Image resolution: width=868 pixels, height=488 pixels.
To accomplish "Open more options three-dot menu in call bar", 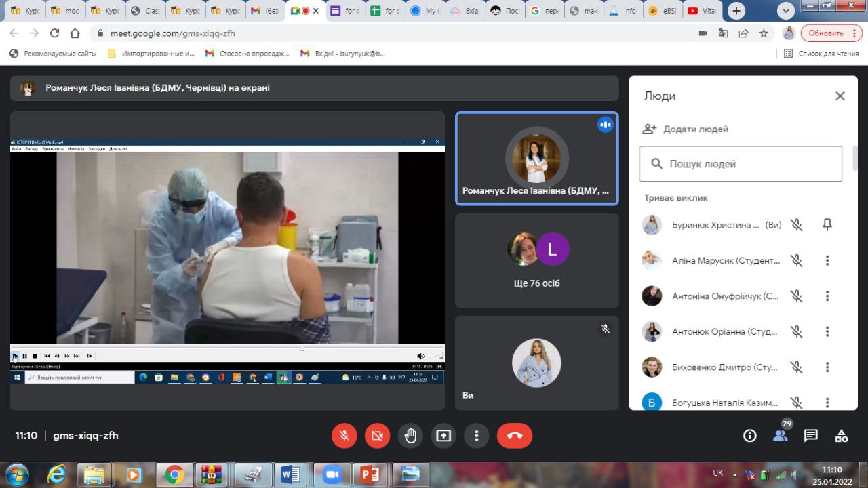I will (x=477, y=436).
